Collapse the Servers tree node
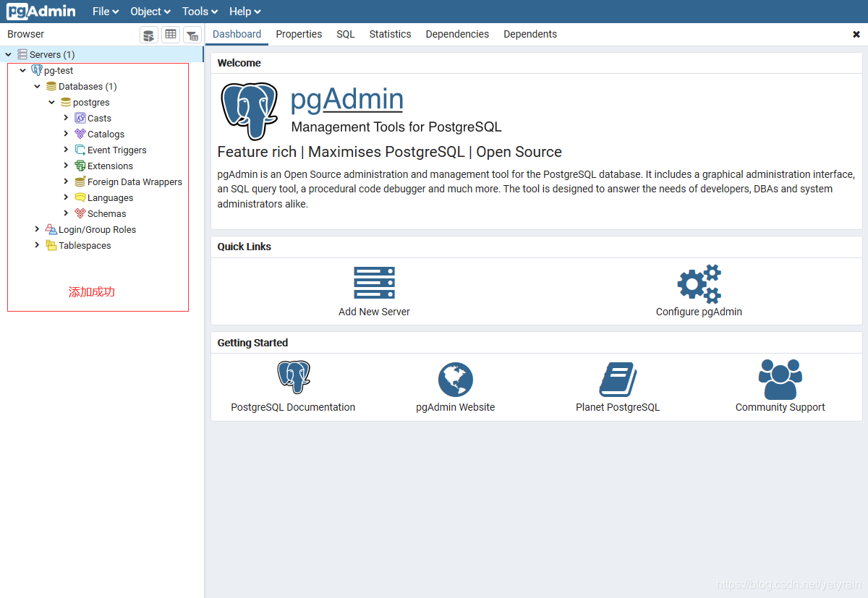868x598 pixels. point(8,54)
